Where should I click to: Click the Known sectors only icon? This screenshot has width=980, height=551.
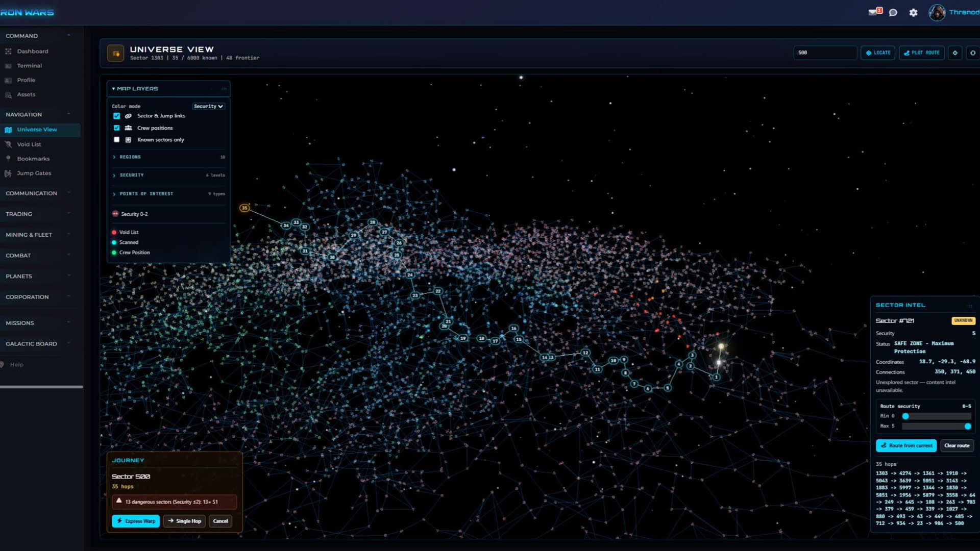pyautogui.click(x=128, y=140)
